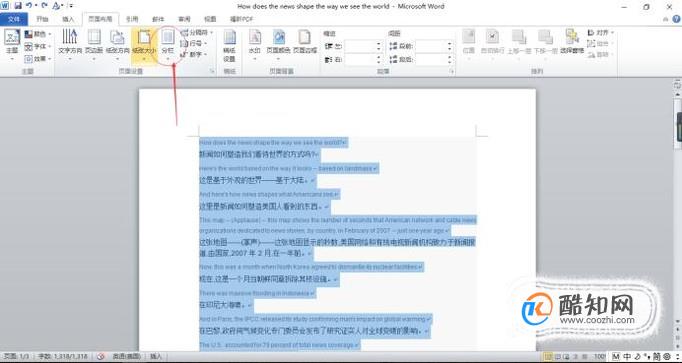Screen dimensions: 682x363
Task: Click the Paper Size (纸张大小) button
Action: [x=144, y=43]
